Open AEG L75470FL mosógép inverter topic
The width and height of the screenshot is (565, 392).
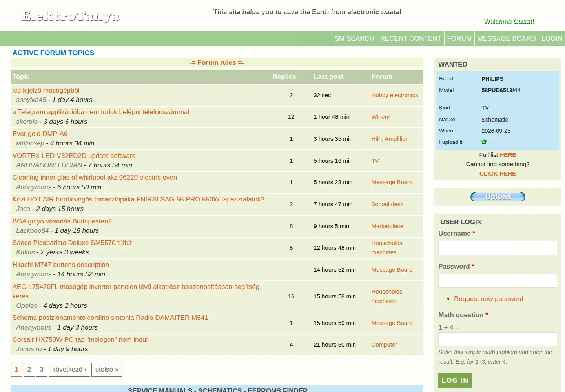pos(136,291)
